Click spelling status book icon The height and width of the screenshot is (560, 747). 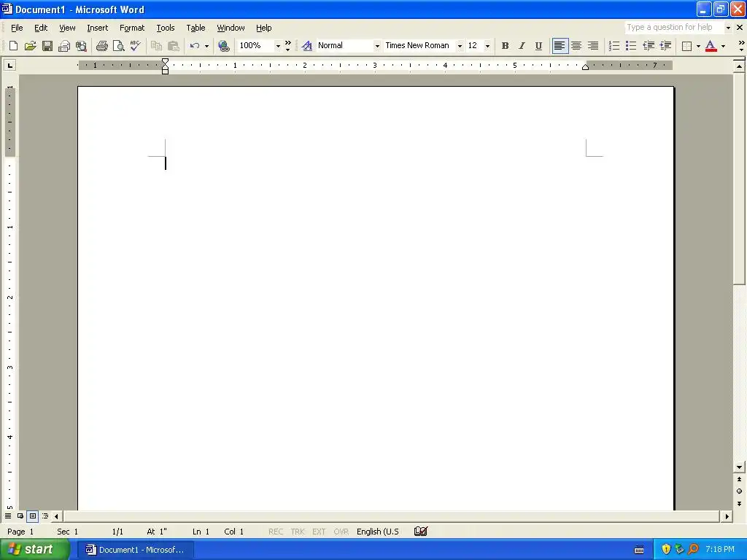coord(421,532)
